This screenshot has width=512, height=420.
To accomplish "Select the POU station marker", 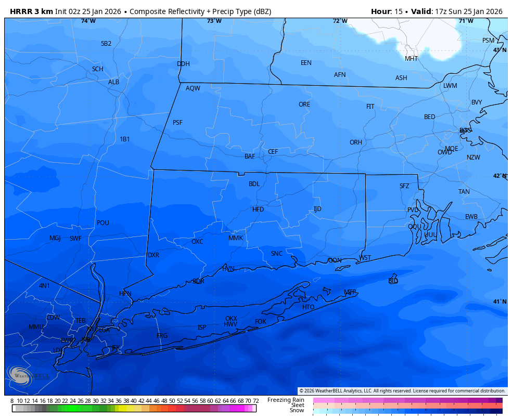I will [103, 223].
